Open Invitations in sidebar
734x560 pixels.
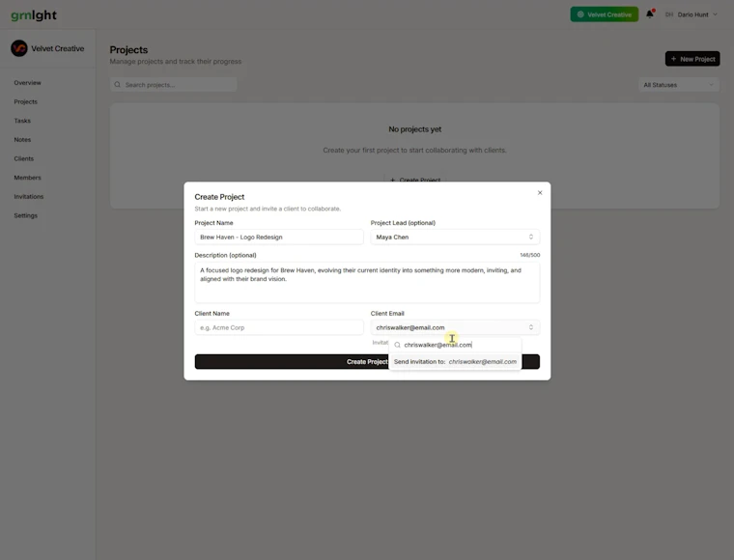29,197
